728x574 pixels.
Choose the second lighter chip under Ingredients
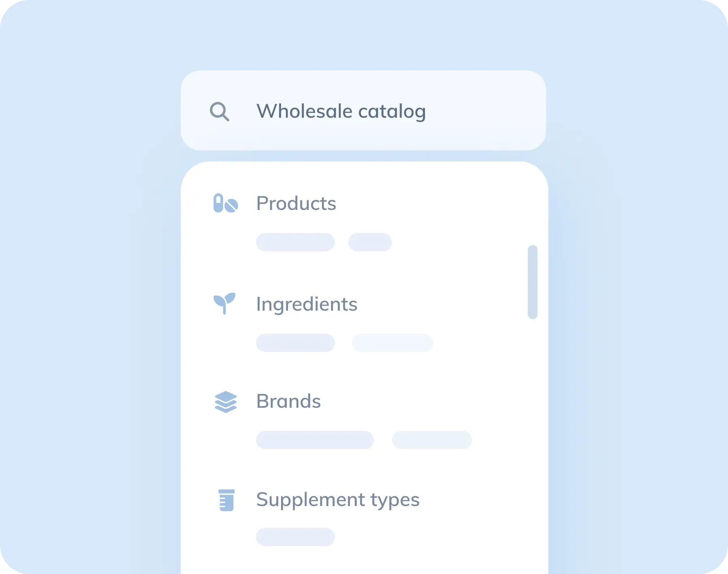tap(392, 343)
